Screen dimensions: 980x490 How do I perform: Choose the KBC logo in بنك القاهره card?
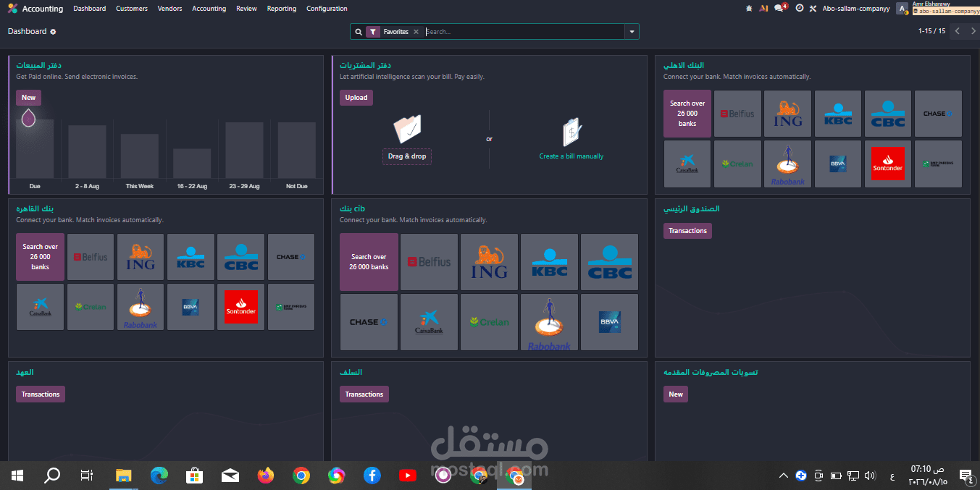(x=190, y=257)
